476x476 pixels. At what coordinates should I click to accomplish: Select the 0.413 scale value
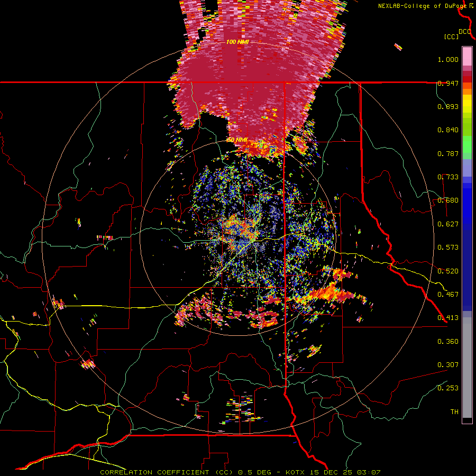(448, 318)
